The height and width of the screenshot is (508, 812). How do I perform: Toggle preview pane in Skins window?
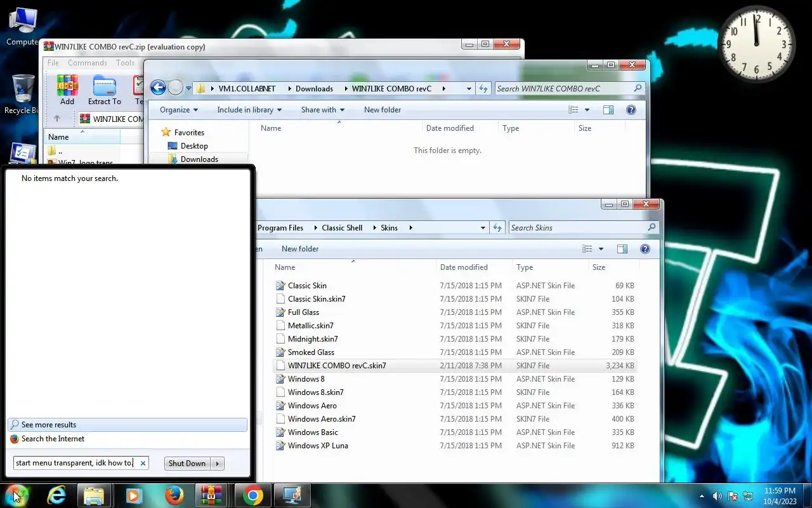pos(622,249)
